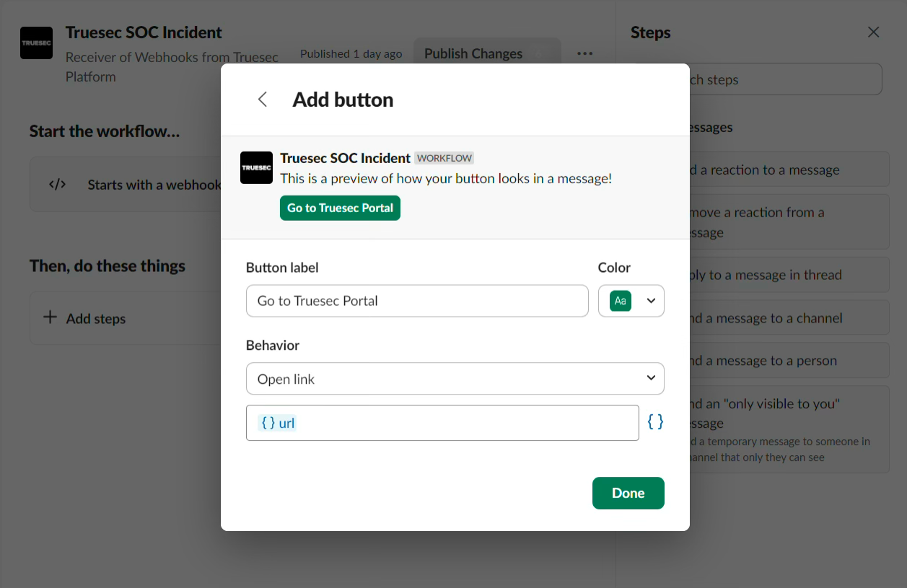This screenshot has width=907, height=588.
Task: Click the url variable field under Behavior
Action: click(x=442, y=422)
